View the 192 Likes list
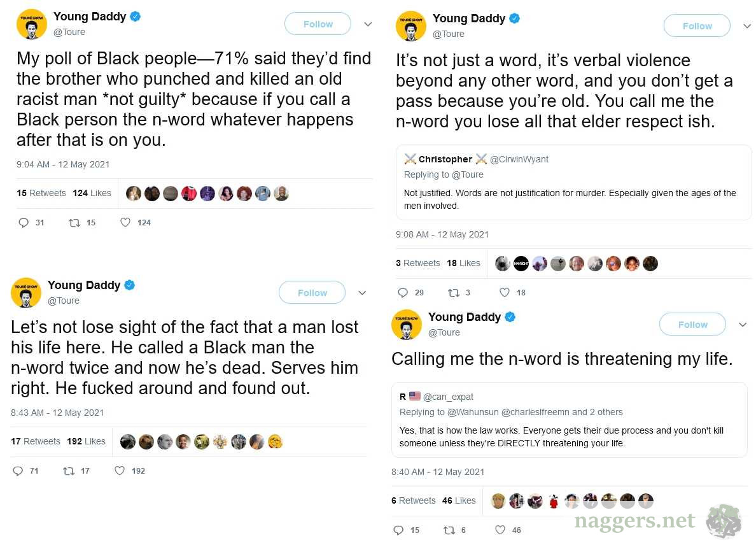 click(x=86, y=441)
